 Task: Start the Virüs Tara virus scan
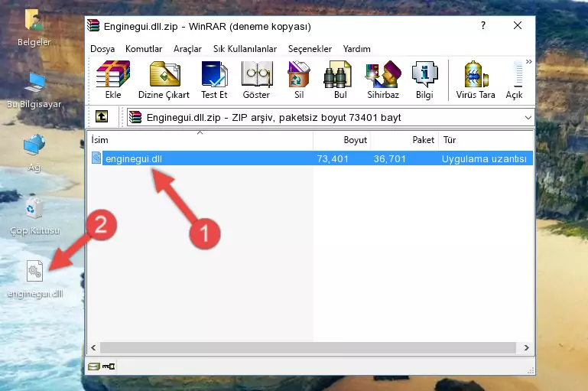click(x=476, y=80)
